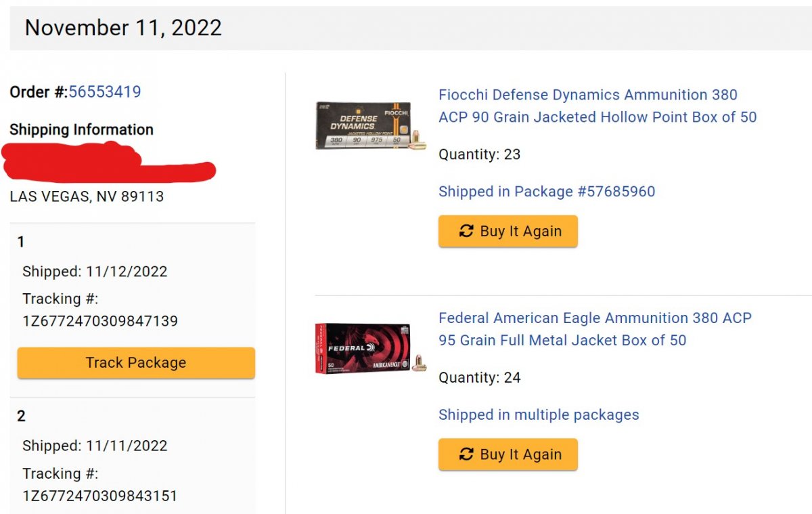The image size is (812, 514).
Task: Click Quantity: 24 text for Federal ammo
Action: click(480, 377)
